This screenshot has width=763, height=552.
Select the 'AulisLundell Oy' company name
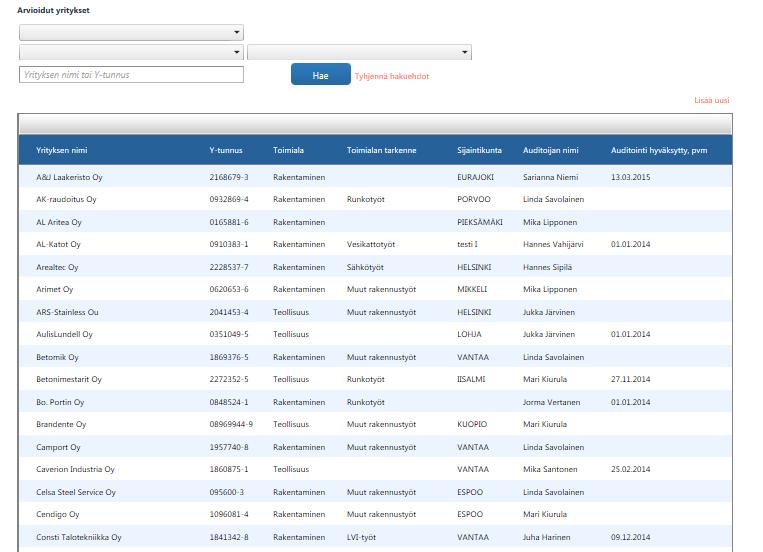pos(64,334)
